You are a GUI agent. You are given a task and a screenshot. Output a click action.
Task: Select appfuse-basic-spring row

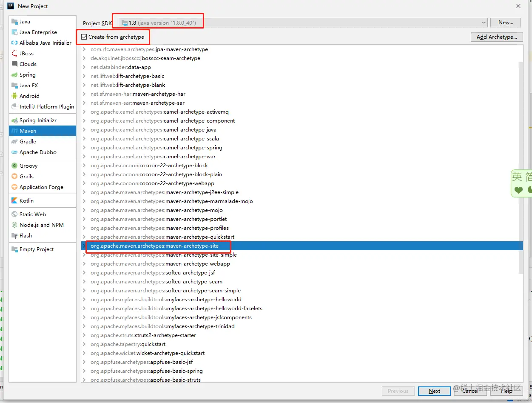302,371
